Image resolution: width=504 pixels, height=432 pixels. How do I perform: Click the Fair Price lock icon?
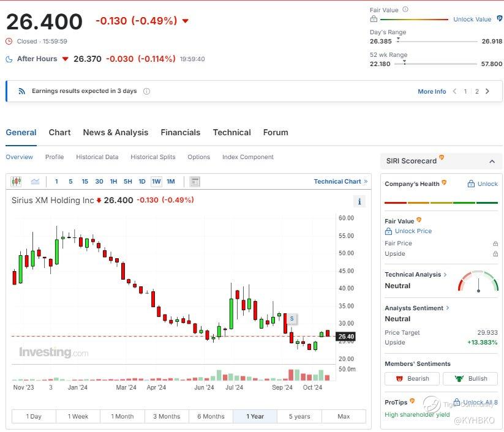click(x=495, y=244)
